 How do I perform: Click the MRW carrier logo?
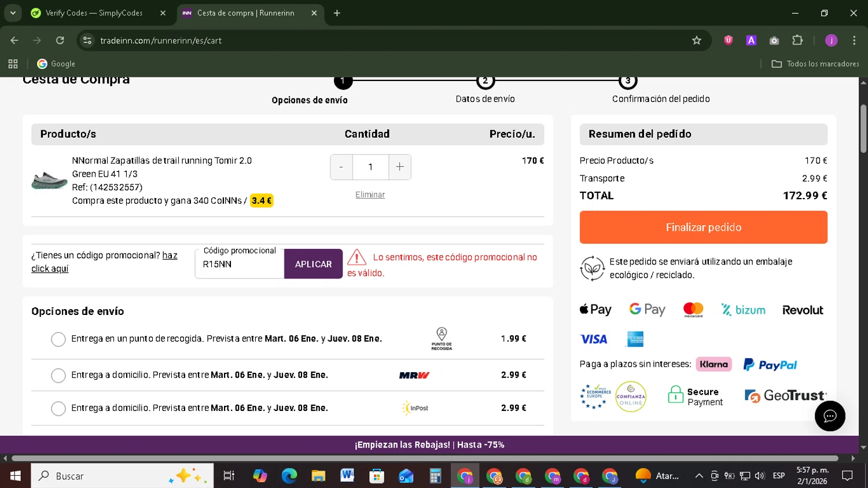pyautogui.click(x=414, y=376)
